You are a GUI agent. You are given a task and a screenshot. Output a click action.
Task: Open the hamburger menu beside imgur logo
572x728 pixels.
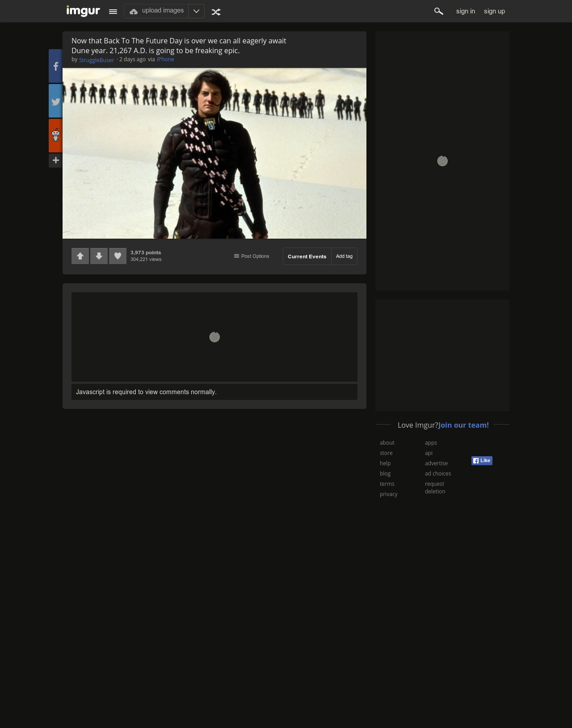(113, 12)
